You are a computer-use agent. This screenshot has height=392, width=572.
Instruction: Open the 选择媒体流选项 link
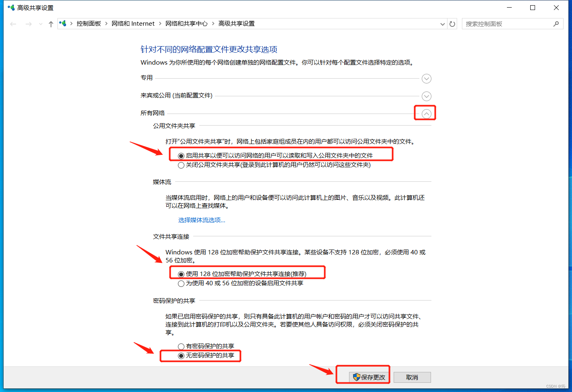[202, 220]
